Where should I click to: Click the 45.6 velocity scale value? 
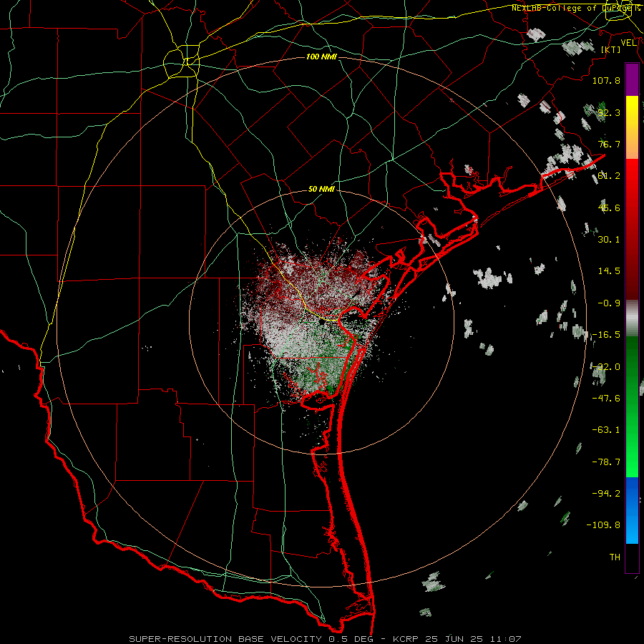609,208
